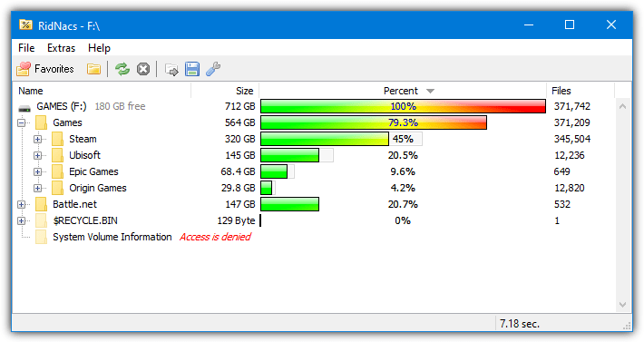The height and width of the screenshot is (342, 644).
Task: Click the scrollbar down arrow
Action: pyautogui.click(x=622, y=305)
